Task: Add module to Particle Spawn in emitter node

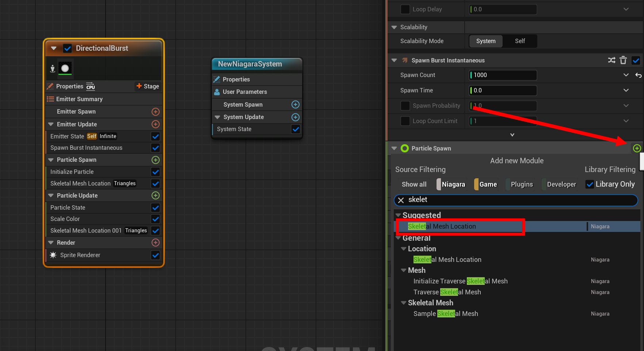Action: pyautogui.click(x=156, y=160)
